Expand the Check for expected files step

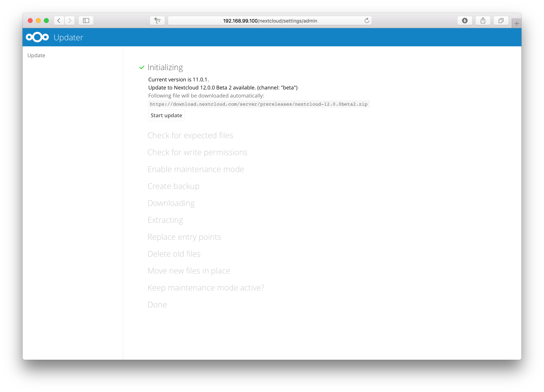point(190,135)
